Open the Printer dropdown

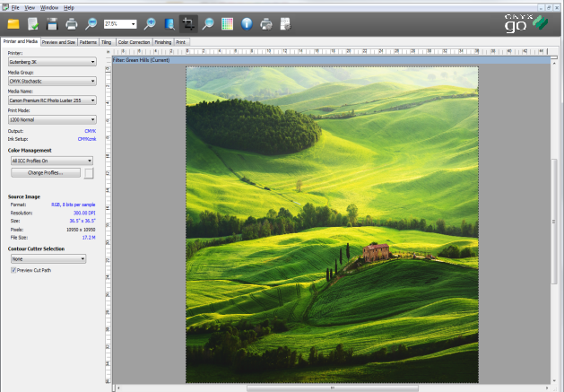tap(53, 62)
